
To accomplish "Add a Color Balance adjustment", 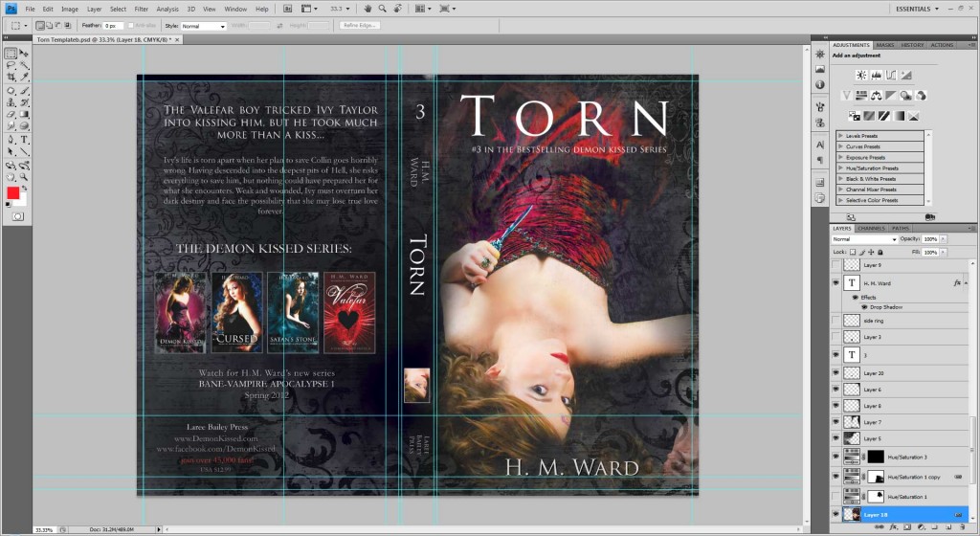I will coord(877,96).
